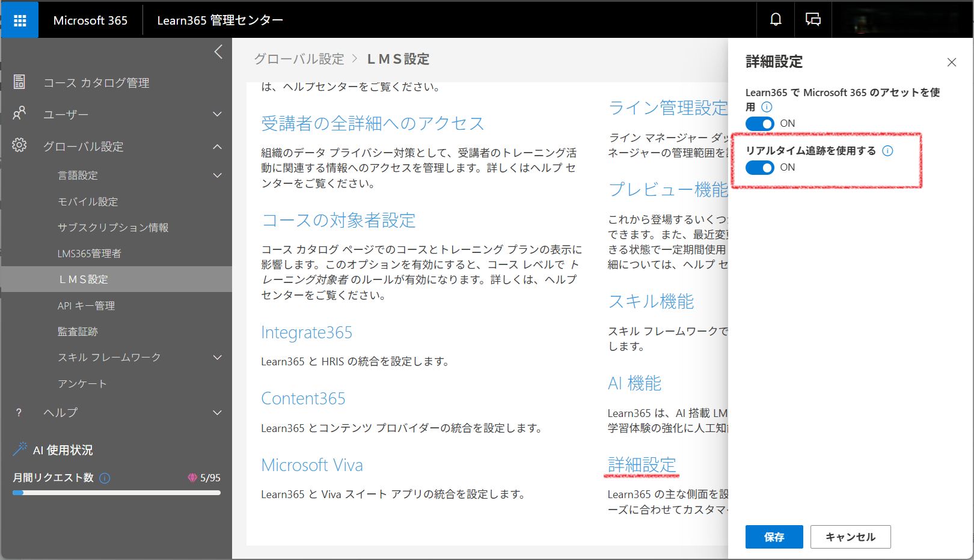The width and height of the screenshot is (974, 560).
Task: Expand the ユーザー menu chevron
Action: pyautogui.click(x=218, y=114)
